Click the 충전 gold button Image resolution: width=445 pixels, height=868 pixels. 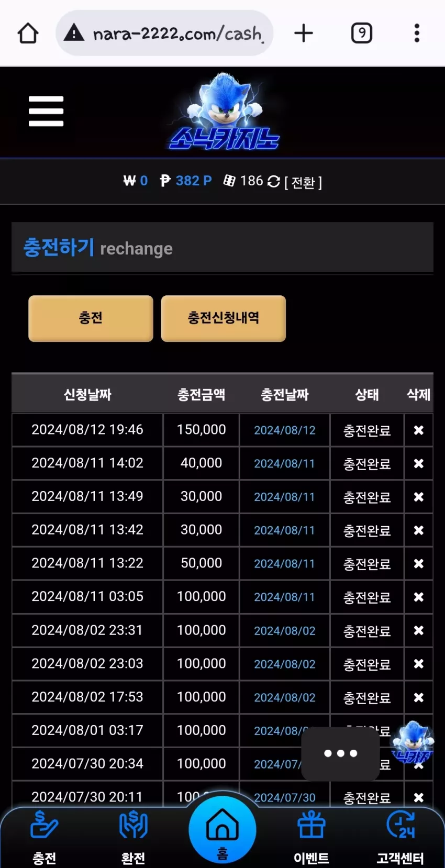(91, 318)
